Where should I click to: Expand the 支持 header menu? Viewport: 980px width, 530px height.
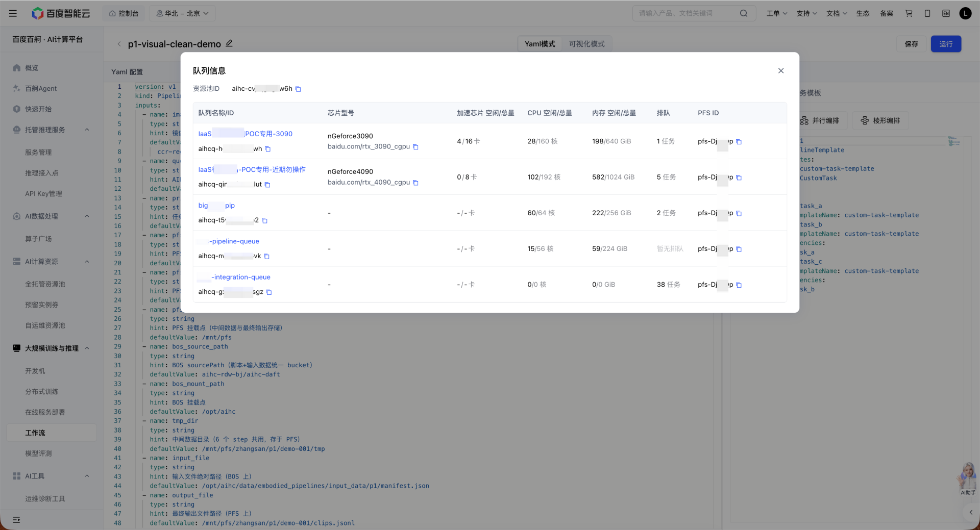(x=806, y=13)
